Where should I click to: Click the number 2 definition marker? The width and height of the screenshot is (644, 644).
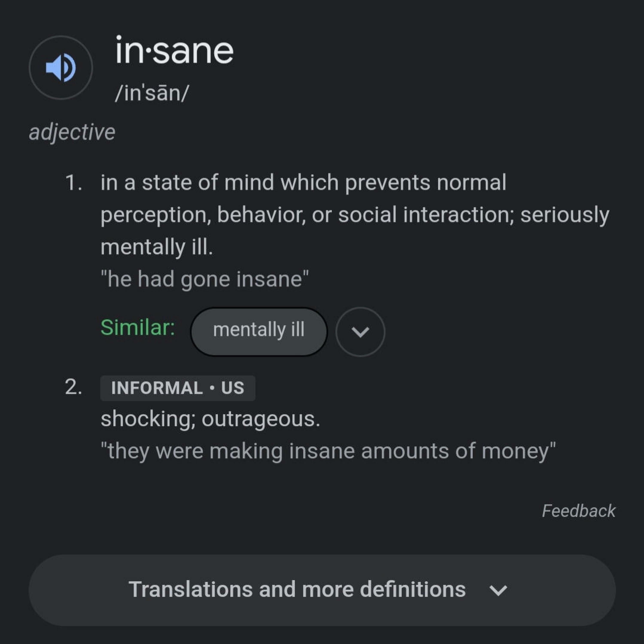point(73,388)
